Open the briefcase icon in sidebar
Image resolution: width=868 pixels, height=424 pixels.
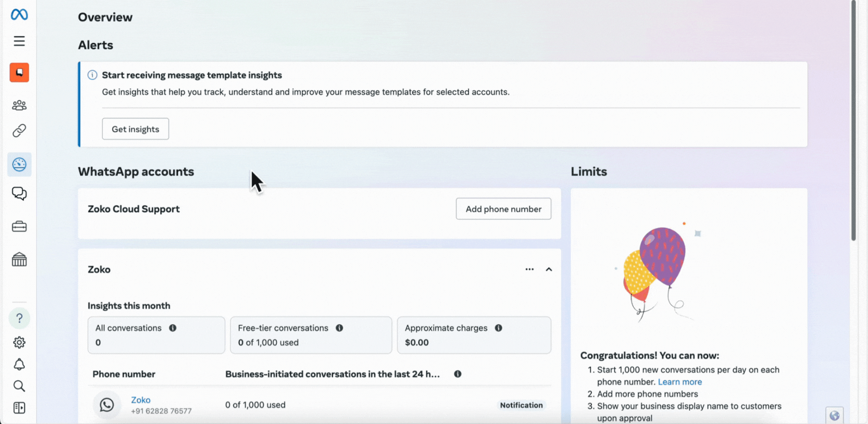[19, 227]
